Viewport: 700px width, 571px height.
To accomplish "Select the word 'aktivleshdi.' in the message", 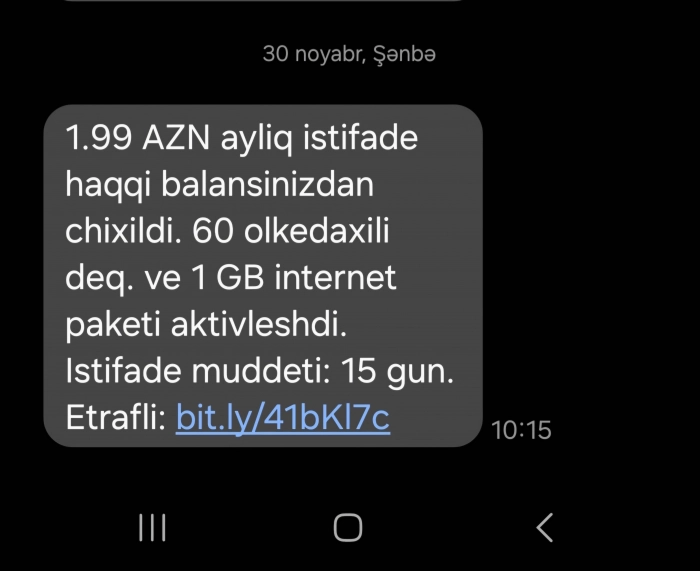I will [x=259, y=324].
